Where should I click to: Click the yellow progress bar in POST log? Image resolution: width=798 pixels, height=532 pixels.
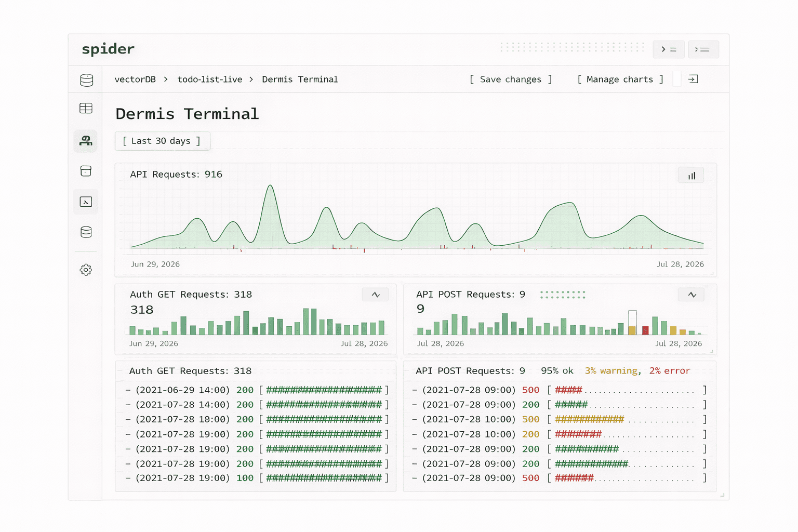(x=589, y=419)
